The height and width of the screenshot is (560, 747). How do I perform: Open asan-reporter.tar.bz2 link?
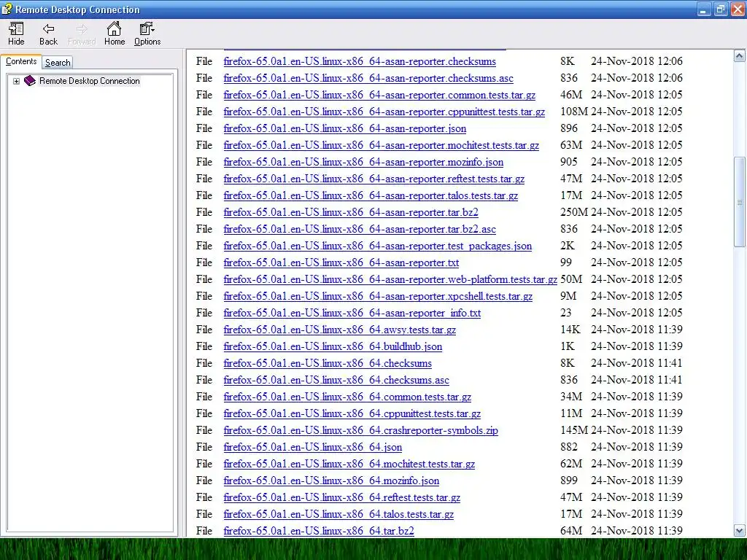click(351, 212)
